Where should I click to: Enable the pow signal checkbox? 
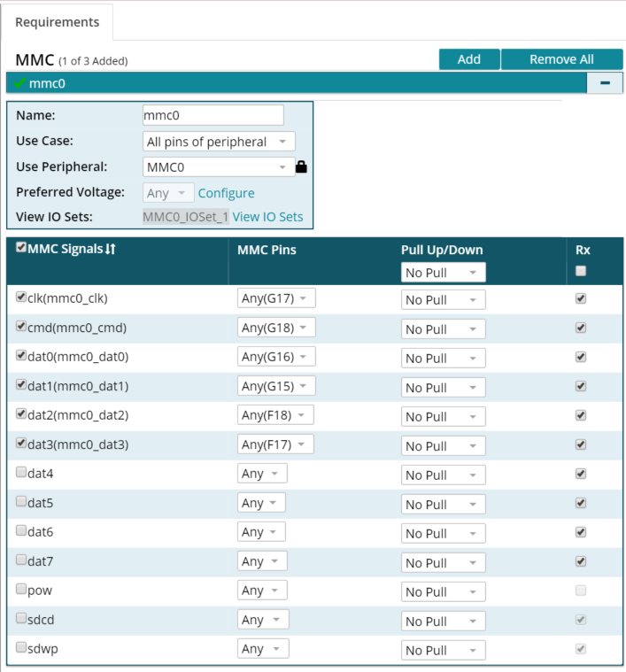(21, 589)
